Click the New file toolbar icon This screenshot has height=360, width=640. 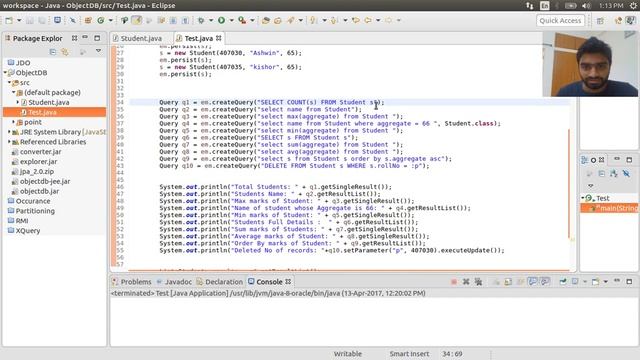pos(9,20)
